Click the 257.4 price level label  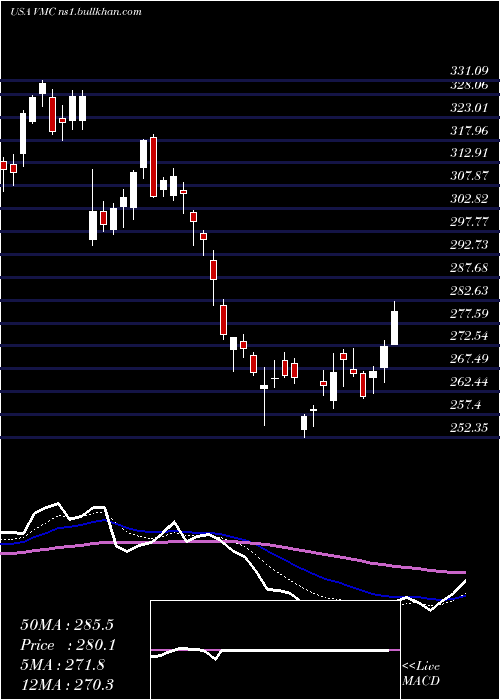(465, 406)
